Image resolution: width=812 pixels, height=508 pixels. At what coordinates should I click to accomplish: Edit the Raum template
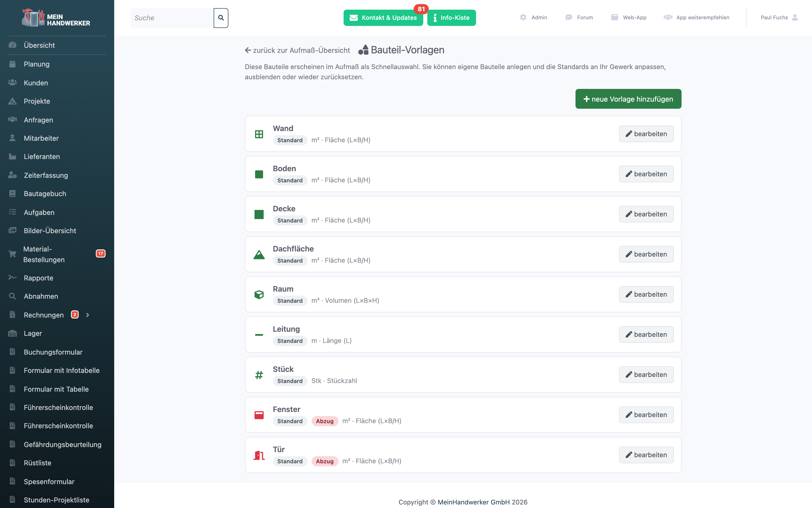tap(646, 294)
